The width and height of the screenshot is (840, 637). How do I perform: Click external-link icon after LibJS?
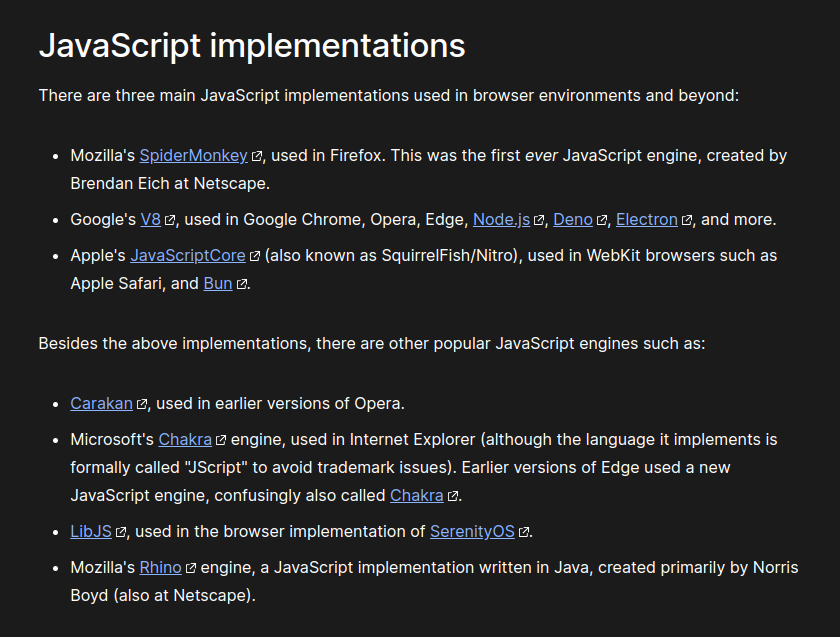tap(121, 532)
